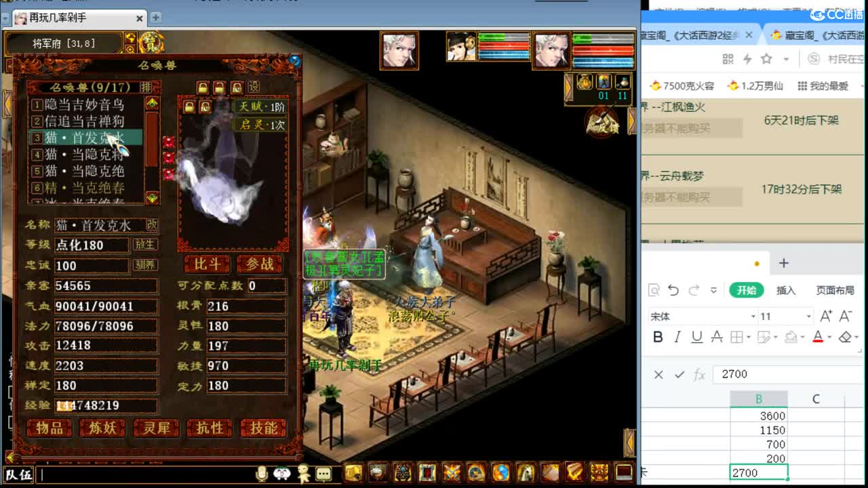Click the bottom red gem beside pet portrait
The width and height of the screenshot is (868, 488).
coord(168,174)
